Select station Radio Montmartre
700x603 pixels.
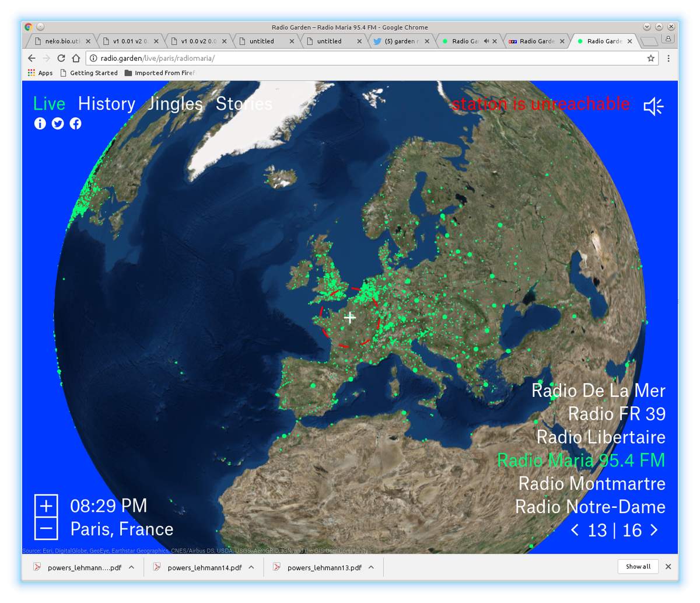pyautogui.click(x=592, y=484)
